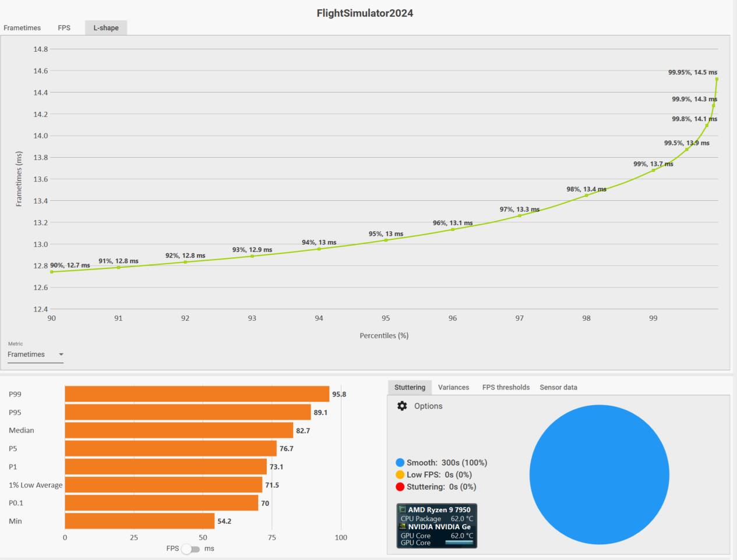Switch to the FPS chart tab

point(64,28)
